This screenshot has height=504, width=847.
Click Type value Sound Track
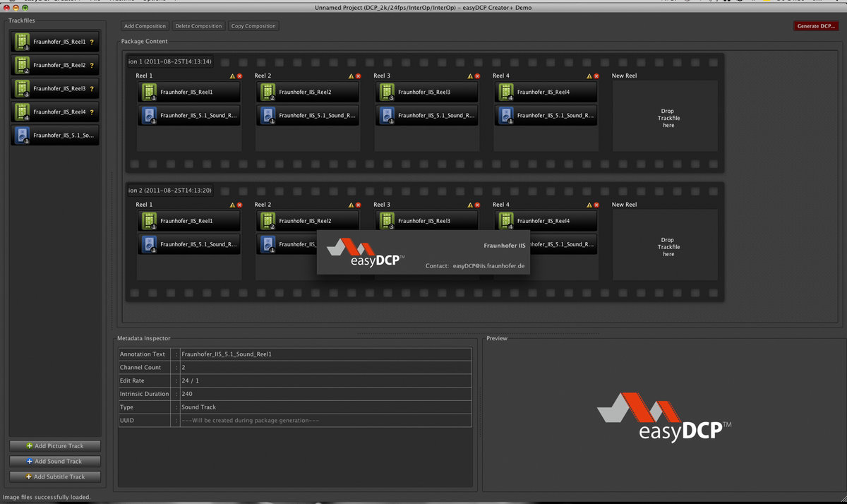pyautogui.click(x=199, y=407)
